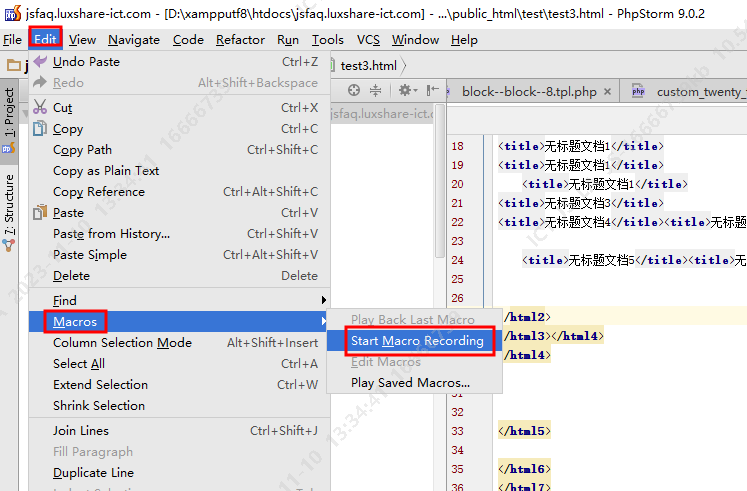Click the Project panel vertical scrollbar
The width and height of the screenshot is (747, 491).
[440, 180]
